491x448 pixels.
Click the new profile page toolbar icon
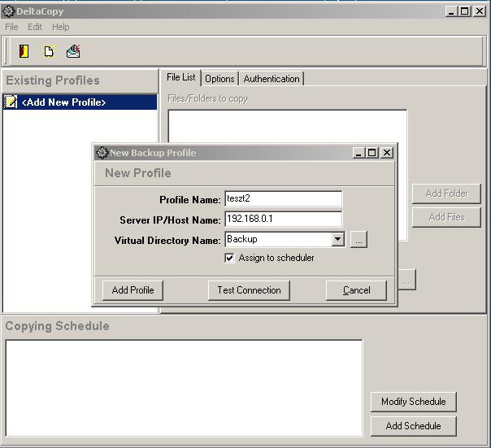point(49,51)
